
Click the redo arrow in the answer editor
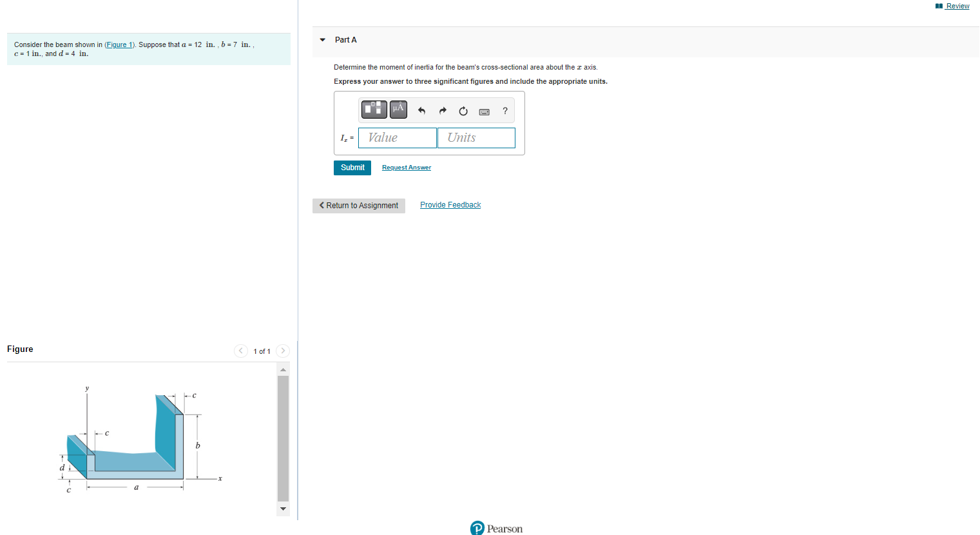click(x=443, y=110)
